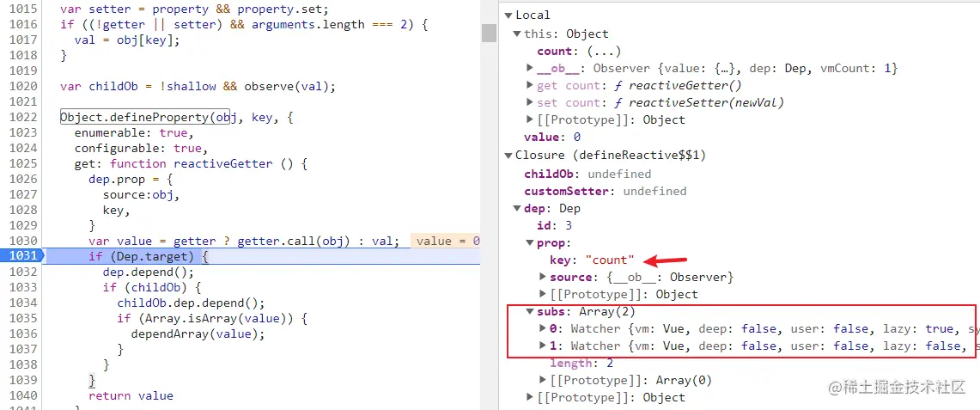Click the 'if (Array.isArray(value)) {' code line
The image size is (980, 410).
coord(212,319)
